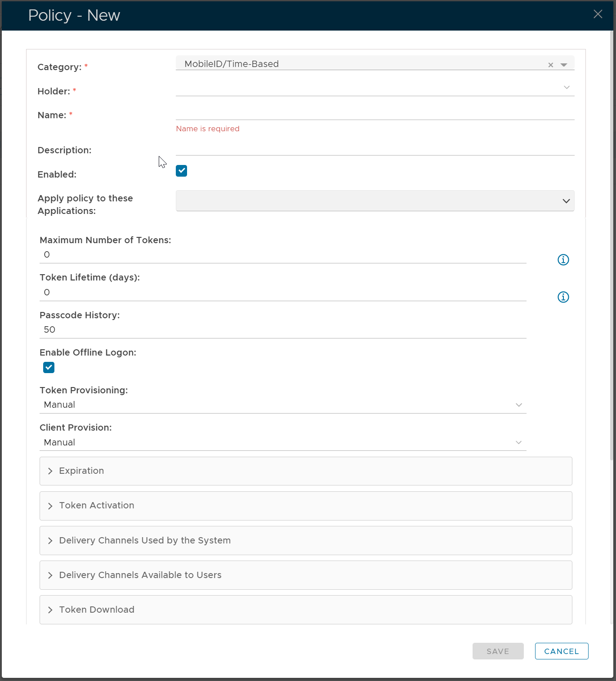Click info icon for Token Lifetime

pyautogui.click(x=563, y=297)
